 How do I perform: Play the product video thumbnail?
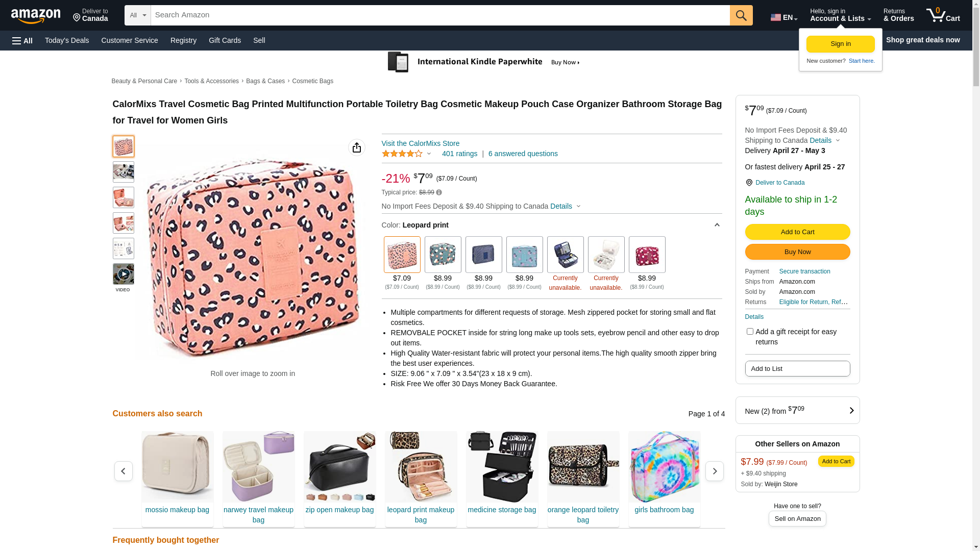coord(124,274)
